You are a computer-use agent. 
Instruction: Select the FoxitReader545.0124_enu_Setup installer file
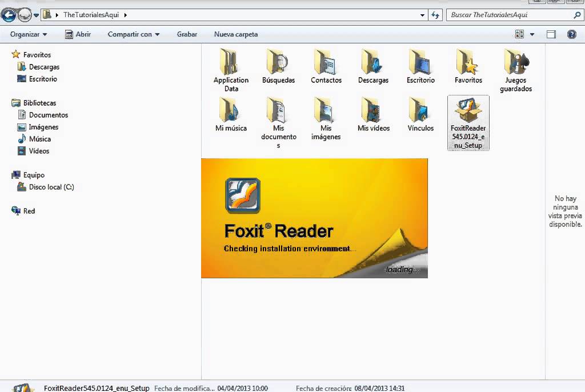(x=468, y=123)
